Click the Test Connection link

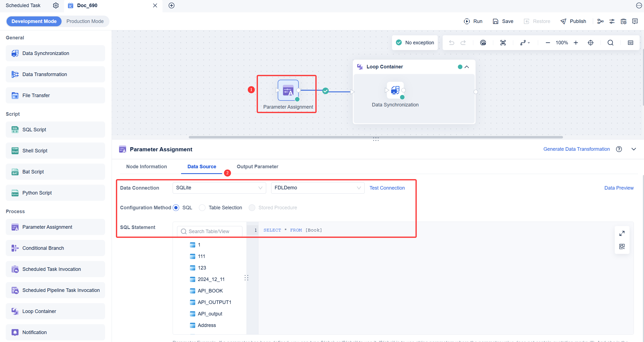pos(387,188)
